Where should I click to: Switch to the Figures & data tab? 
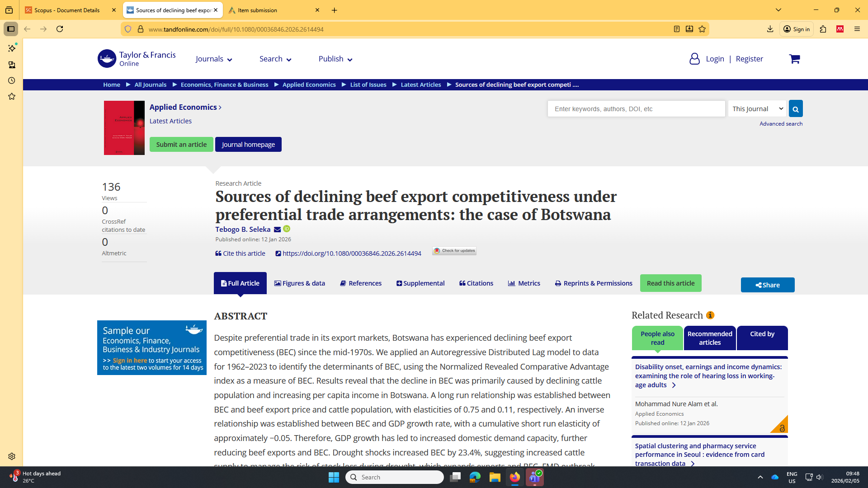click(x=300, y=283)
